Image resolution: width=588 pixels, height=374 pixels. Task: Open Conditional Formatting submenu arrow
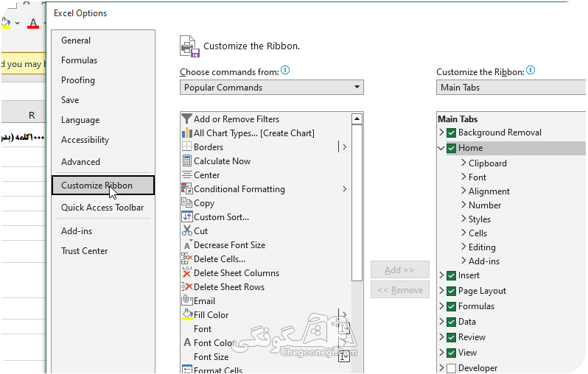[x=345, y=189]
